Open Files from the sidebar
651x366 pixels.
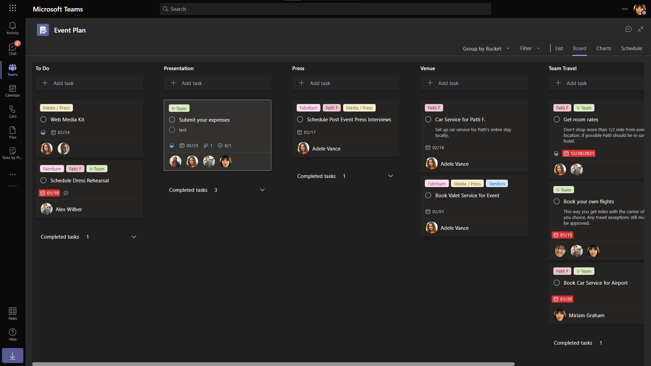tap(12, 132)
